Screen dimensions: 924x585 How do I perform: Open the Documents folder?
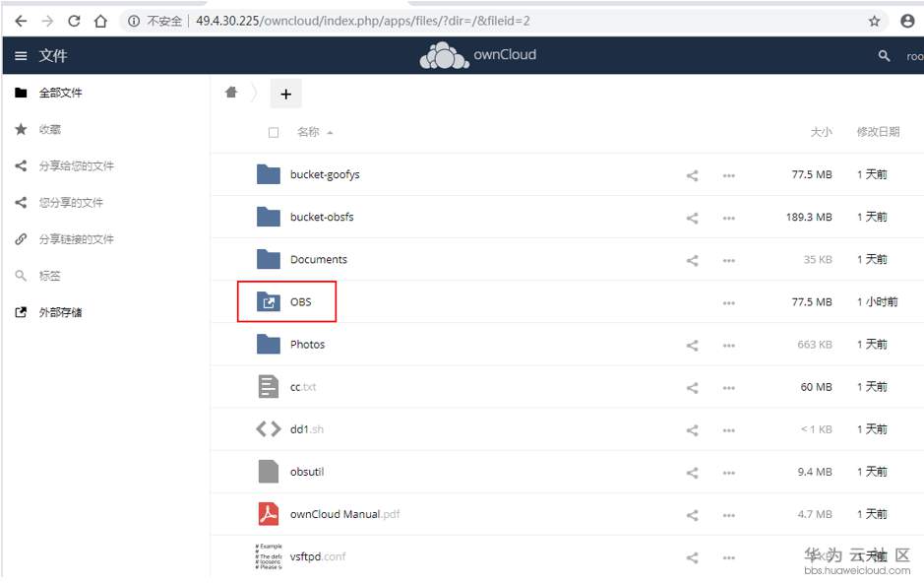(318, 259)
